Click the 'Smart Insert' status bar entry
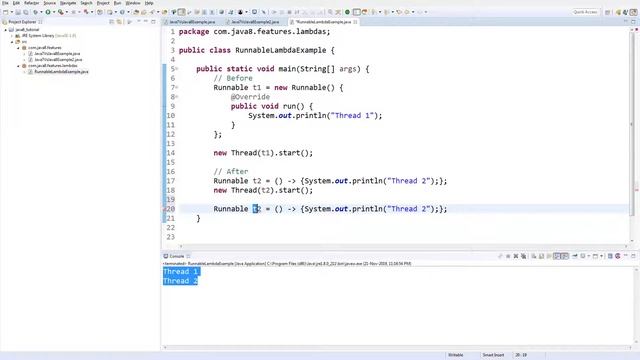 click(493, 355)
